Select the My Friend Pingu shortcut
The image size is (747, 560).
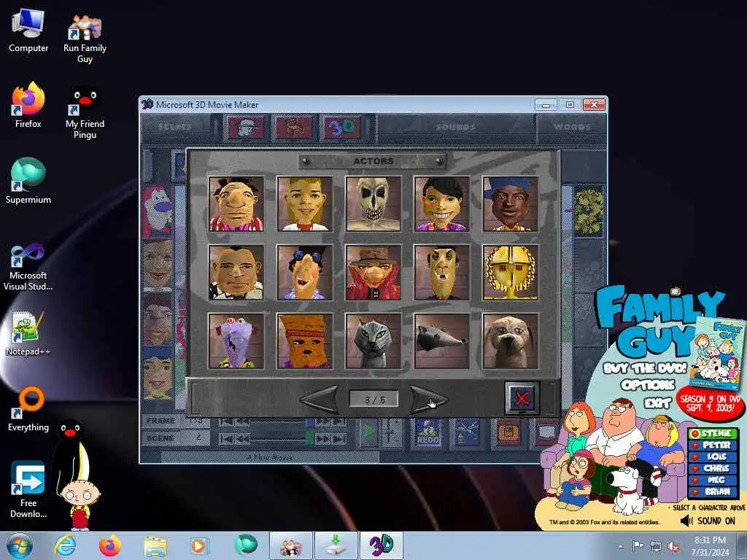[x=85, y=112]
